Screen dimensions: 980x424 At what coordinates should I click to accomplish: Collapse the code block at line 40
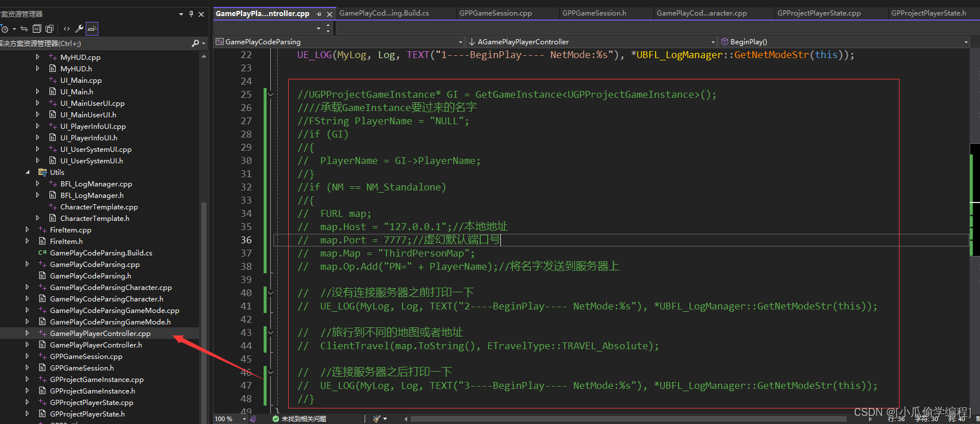tap(270, 293)
